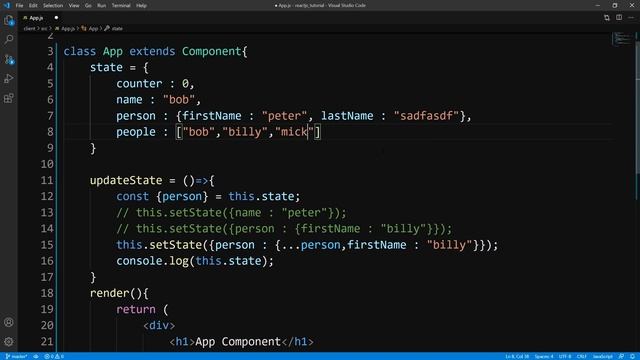
Task: Open notifications bell in status bar
Action: (632, 356)
